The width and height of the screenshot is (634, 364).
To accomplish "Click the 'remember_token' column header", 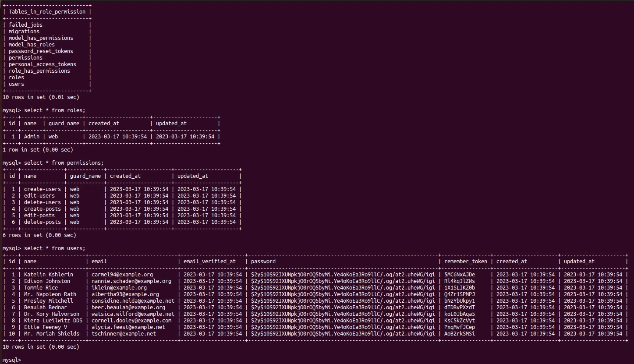I will 465,262.
